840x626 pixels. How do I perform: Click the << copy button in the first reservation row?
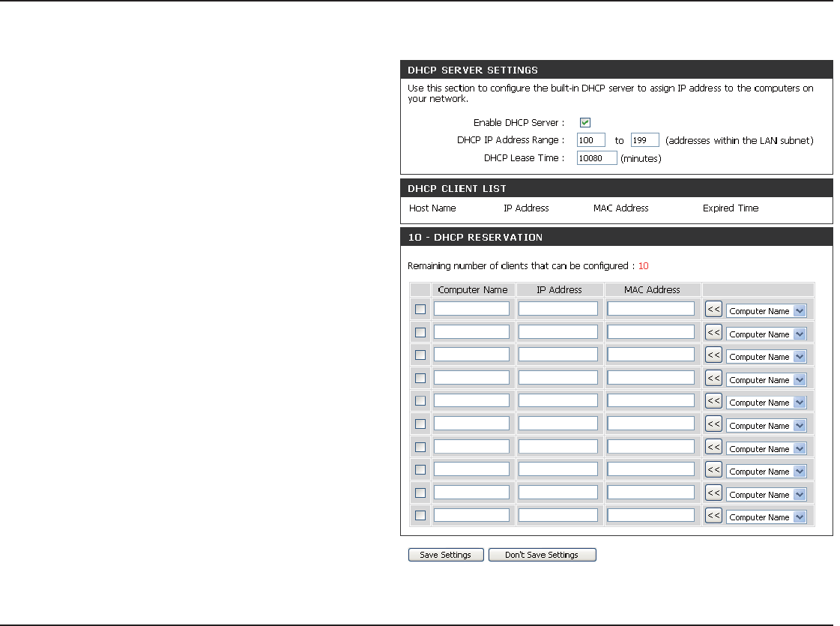(713, 309)
